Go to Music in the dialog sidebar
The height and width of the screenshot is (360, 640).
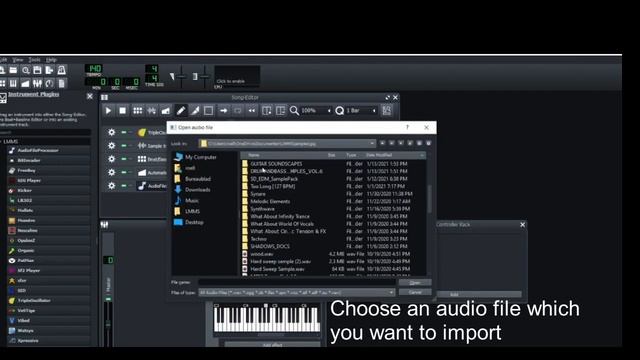click(187, 200)
